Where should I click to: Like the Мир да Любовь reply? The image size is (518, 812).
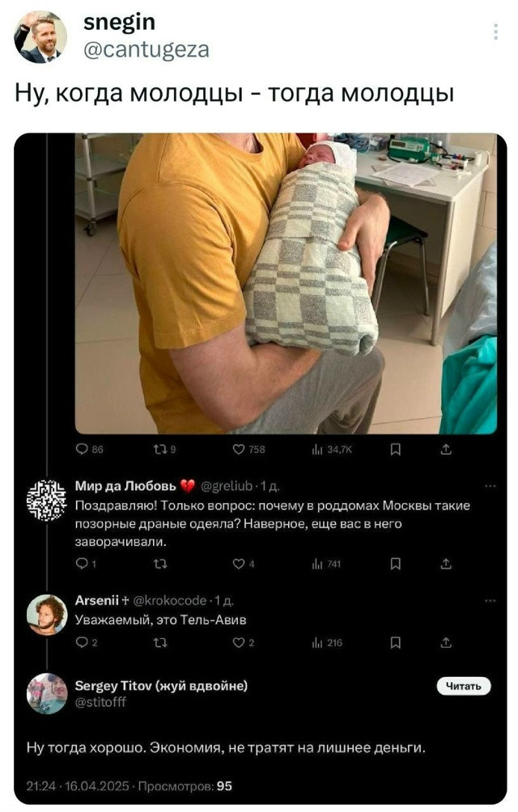point(239,565)
